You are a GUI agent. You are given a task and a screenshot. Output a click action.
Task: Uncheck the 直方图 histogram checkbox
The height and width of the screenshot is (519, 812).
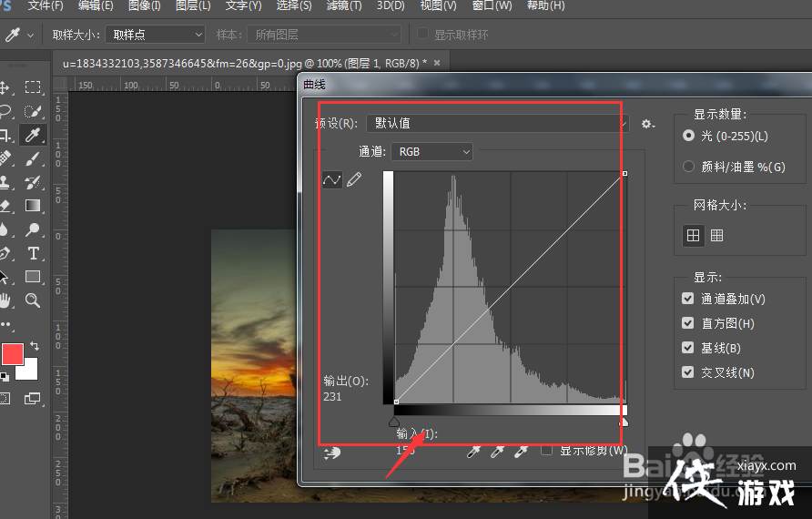[x=688, y=323]
